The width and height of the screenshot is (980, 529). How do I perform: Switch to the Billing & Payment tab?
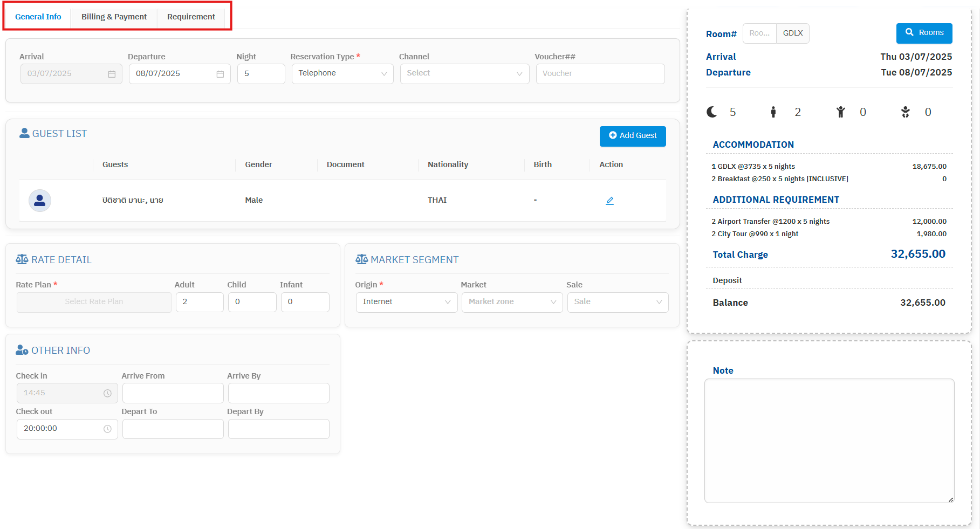(x=114, y=17)
